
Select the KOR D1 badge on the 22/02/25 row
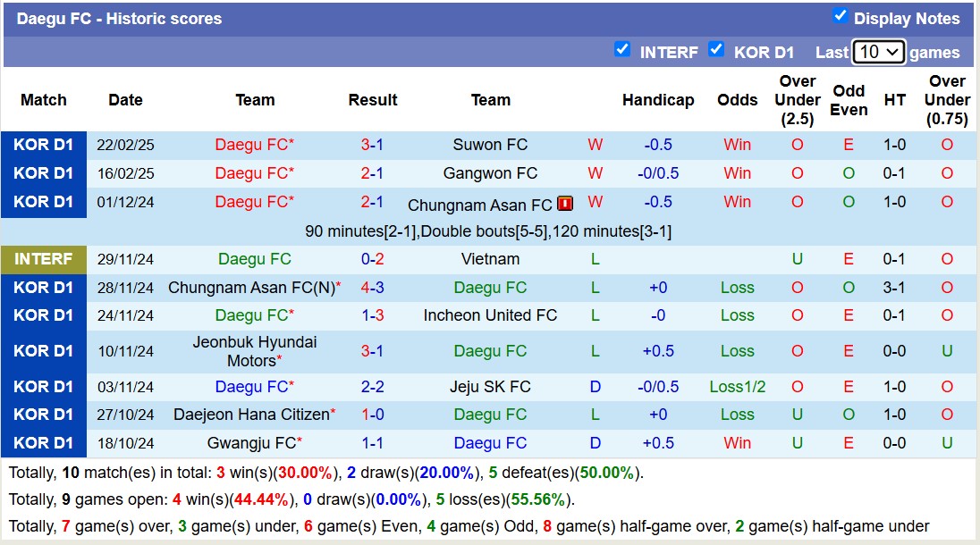pos(43,145)
